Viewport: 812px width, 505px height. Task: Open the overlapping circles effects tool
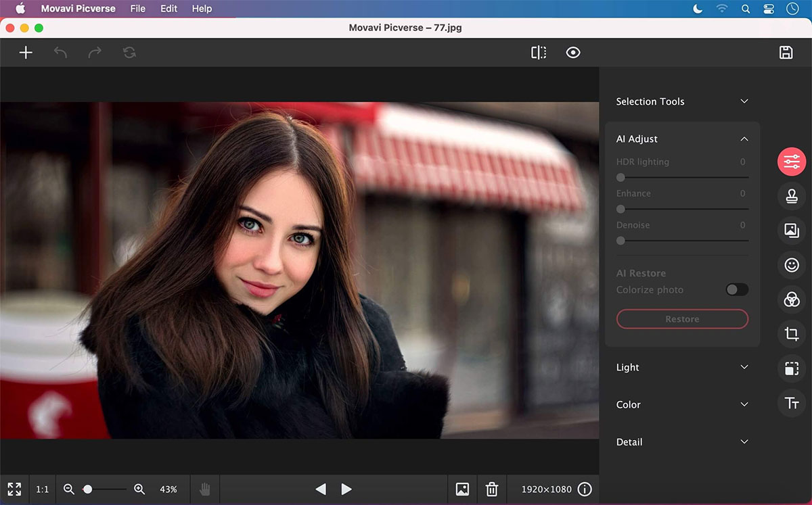tap(792, 299)
